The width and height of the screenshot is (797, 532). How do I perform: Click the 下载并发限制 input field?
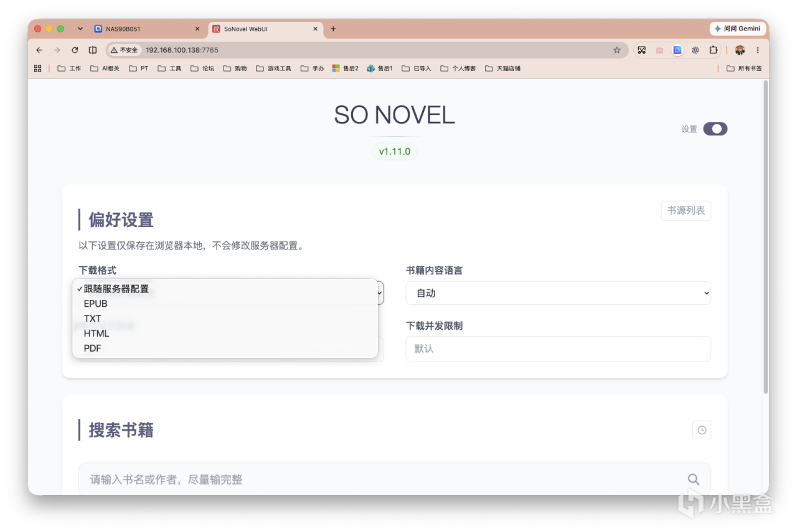coord(558,348)
